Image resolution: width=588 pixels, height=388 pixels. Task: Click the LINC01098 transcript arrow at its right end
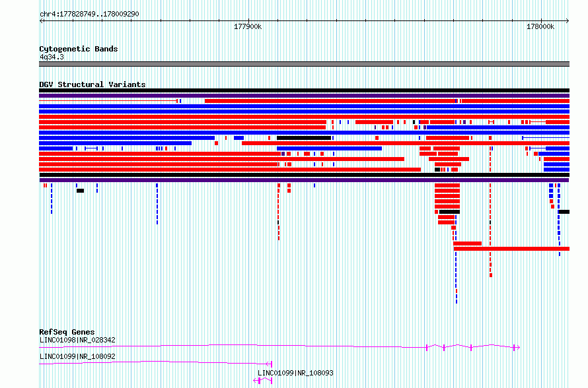tap(517, 348)
